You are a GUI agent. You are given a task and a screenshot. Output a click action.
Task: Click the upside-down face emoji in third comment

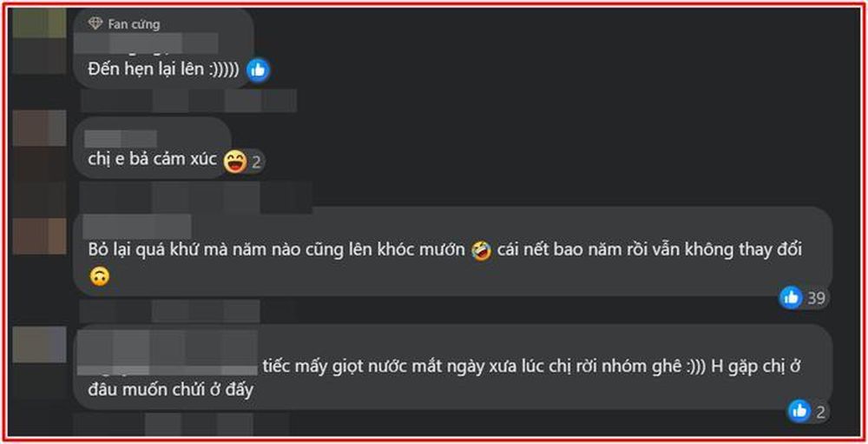tap(100, 276)
